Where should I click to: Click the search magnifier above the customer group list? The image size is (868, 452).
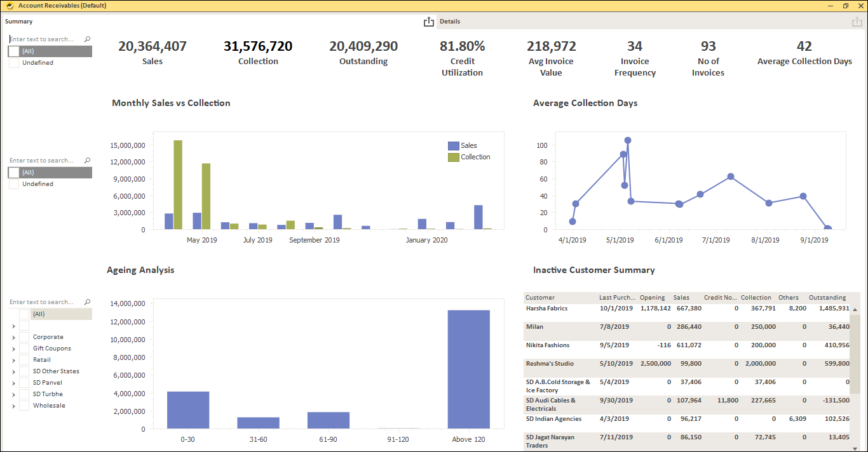tap(87, 301)
